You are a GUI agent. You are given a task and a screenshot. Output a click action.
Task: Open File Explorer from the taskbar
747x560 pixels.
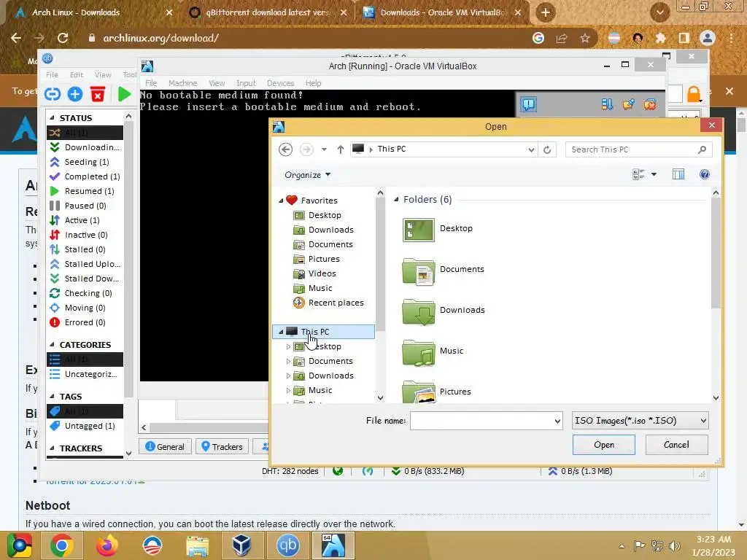[x=197, y=546]
